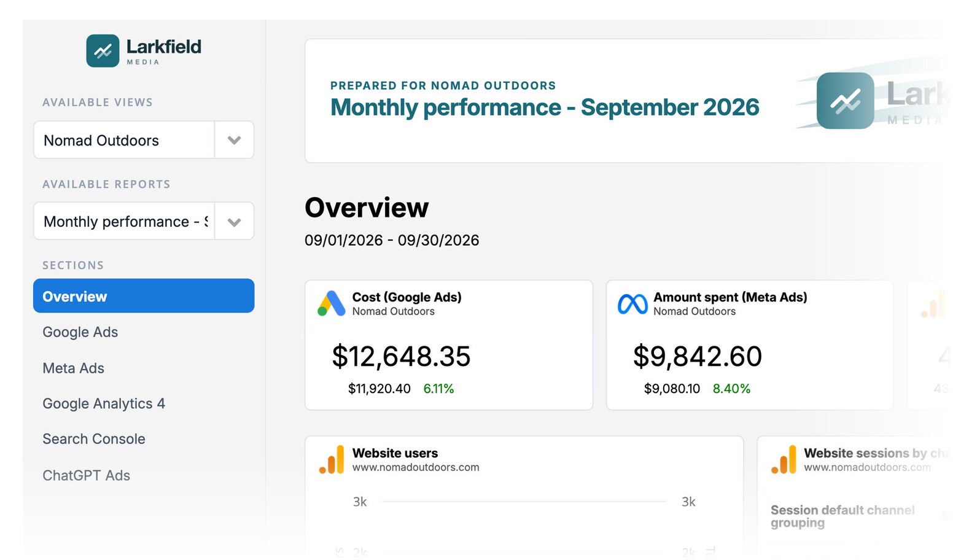Viewport: 953px width, 560px height.
Task: Click the Website users widget title
Action: pos(395,453)
